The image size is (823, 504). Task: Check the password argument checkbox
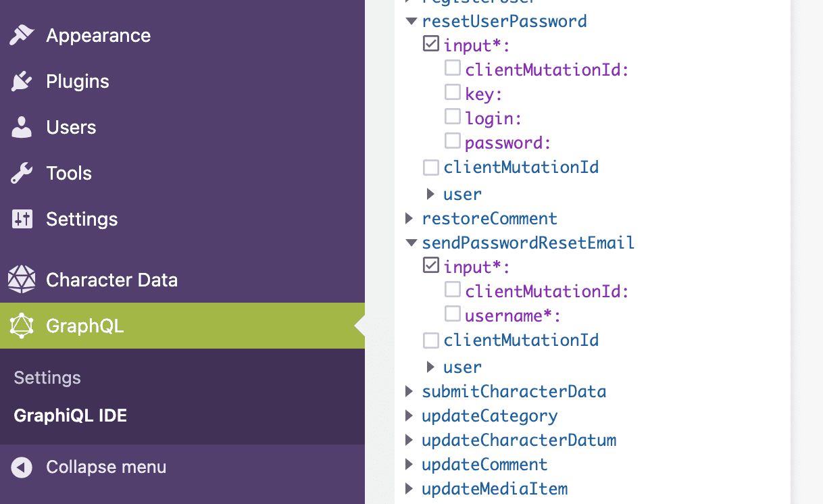point(452,141)
